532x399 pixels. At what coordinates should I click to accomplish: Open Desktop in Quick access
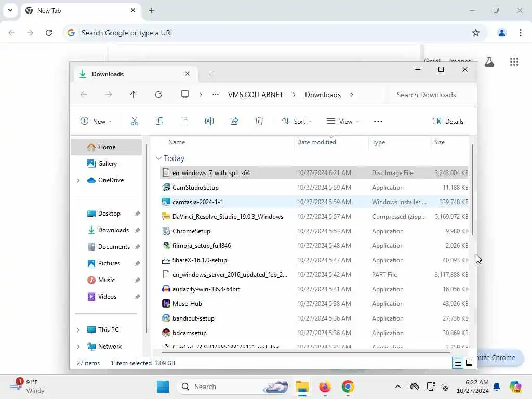(x=106, y=214)
